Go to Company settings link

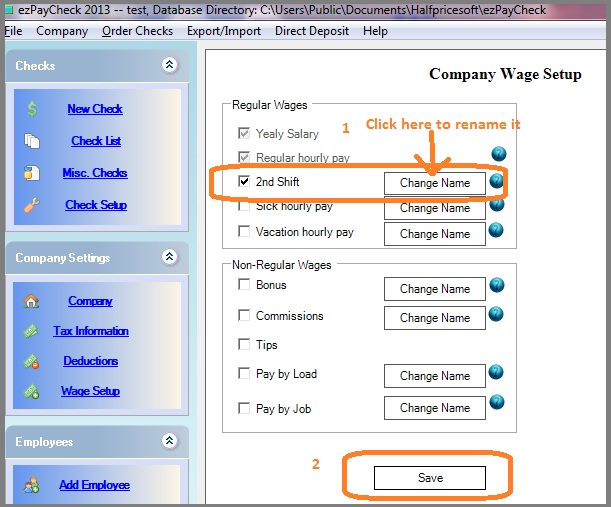[90, 301]
